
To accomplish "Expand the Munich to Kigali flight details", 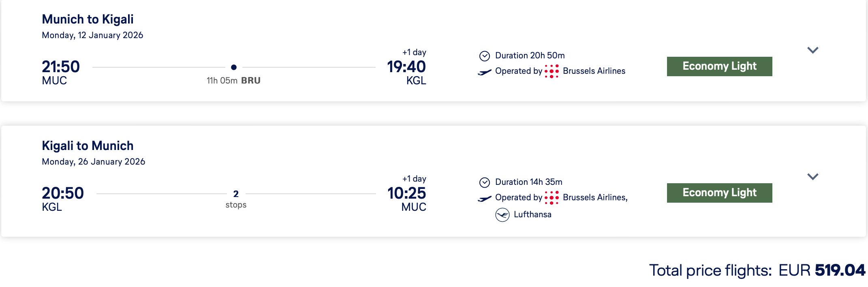I will coord(813,50).
